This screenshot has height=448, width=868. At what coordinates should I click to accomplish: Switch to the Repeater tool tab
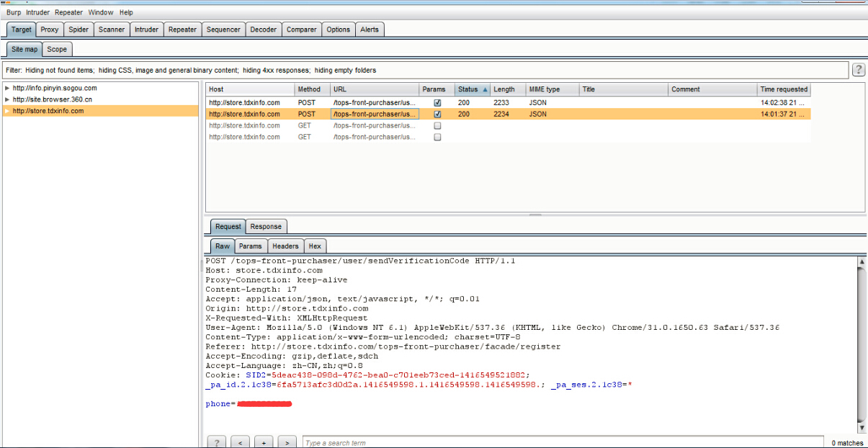(182, 30)
